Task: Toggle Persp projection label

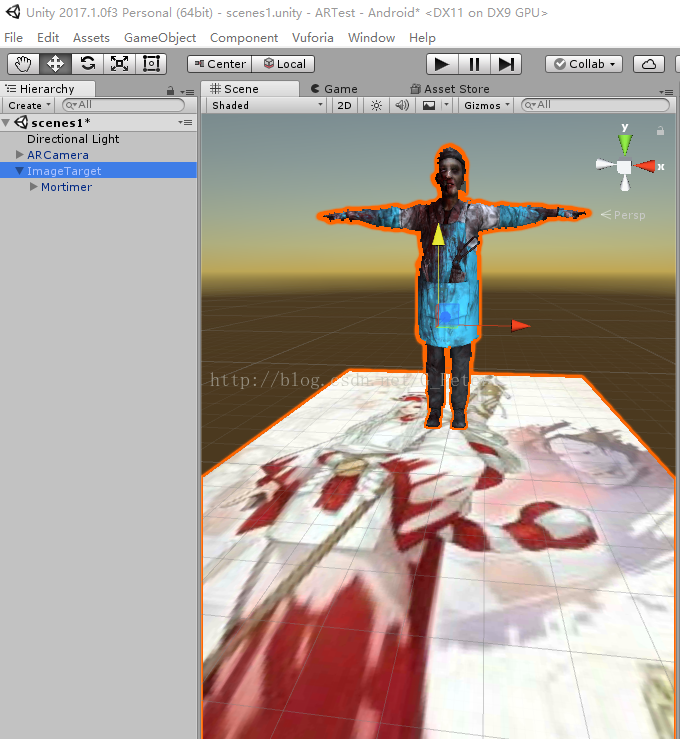Action: click(x=623, y=215)
